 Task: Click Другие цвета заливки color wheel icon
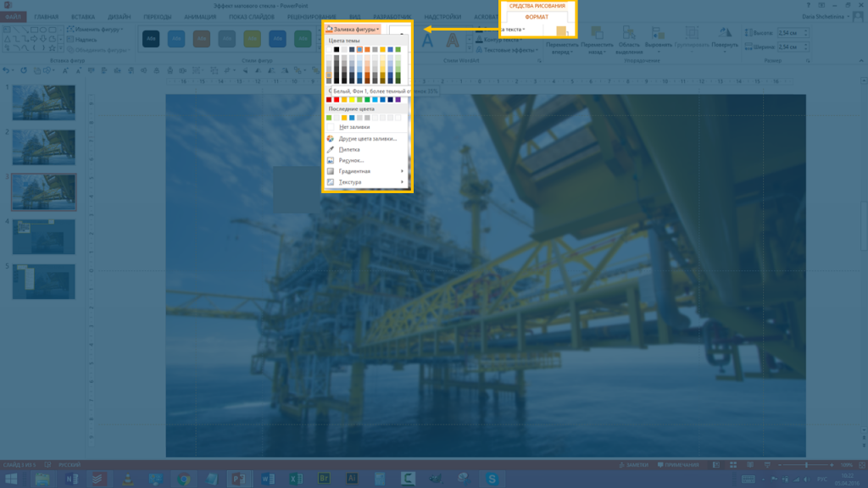coord(331,138)
